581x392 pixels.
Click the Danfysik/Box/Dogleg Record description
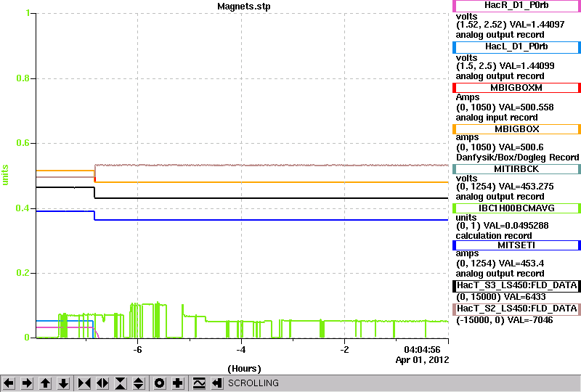517,157
